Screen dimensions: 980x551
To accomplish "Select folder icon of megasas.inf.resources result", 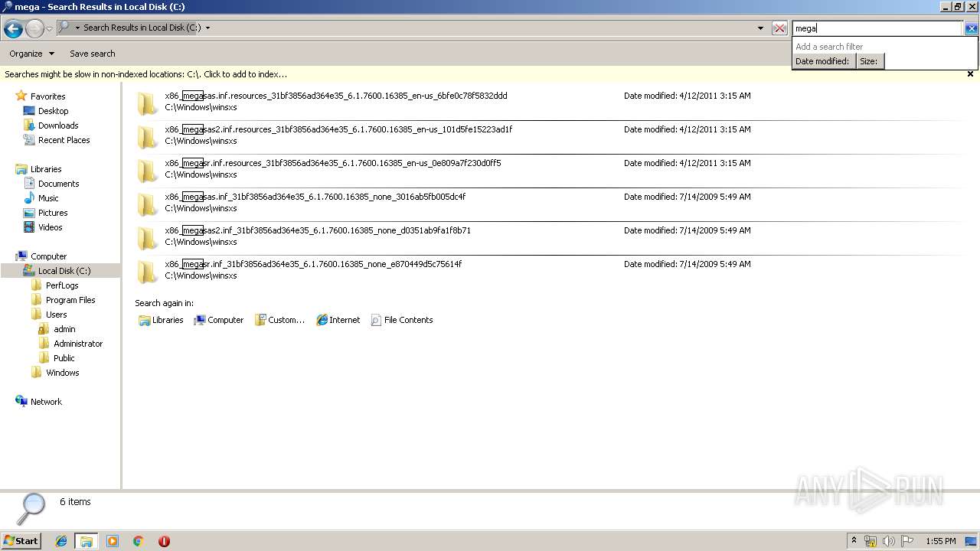I will tap(147, 103).
